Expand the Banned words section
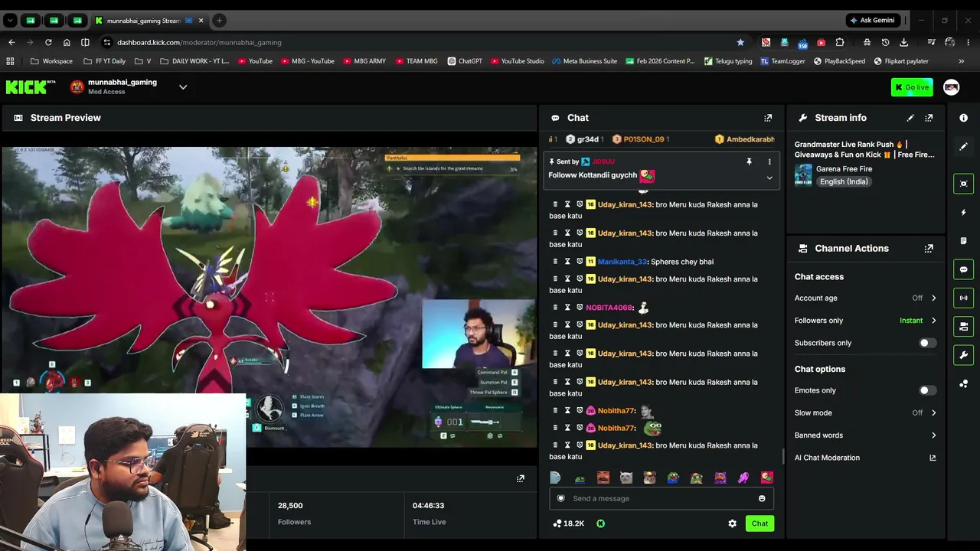Screen dimensions: 980x551 (865, 435)
